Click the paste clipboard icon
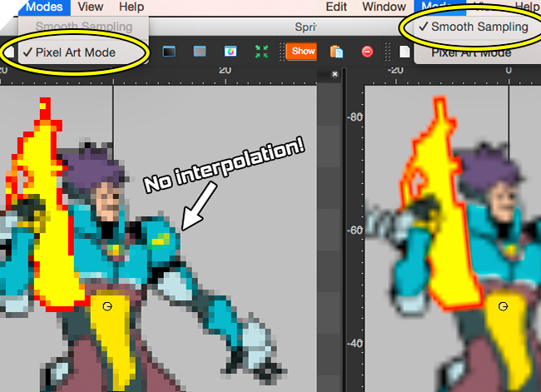 (x=336, y=52)
